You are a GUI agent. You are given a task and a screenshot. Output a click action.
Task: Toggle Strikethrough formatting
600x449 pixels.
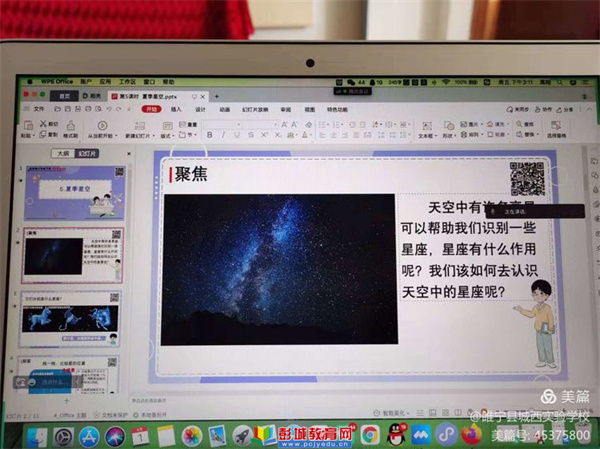(251, 135)
